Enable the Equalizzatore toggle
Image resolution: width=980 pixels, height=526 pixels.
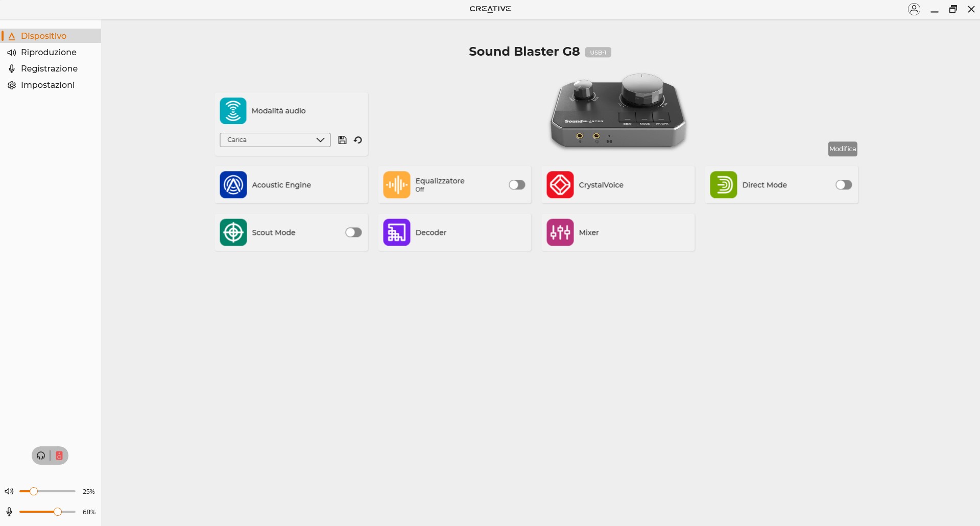(517, 185)
